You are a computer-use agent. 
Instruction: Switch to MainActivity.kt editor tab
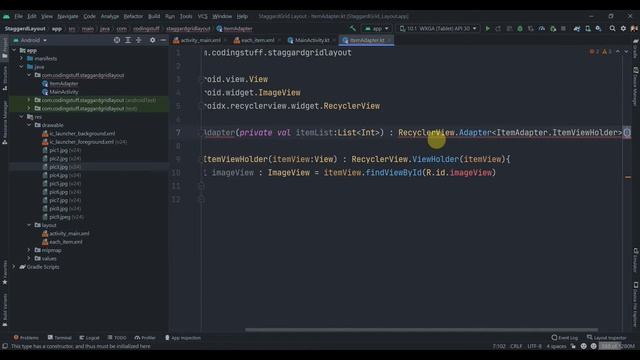tap(311, 40)
